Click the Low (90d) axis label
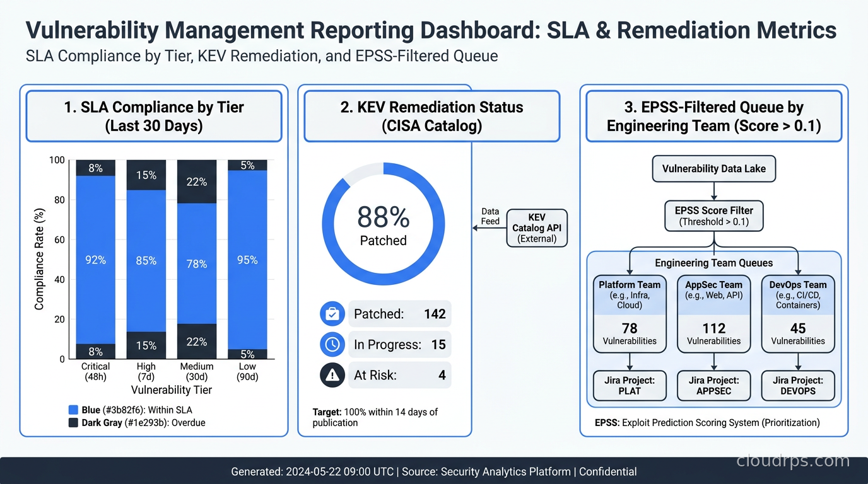Image resolution: width=868 pixels, height=484 pixels. (247, 371)
